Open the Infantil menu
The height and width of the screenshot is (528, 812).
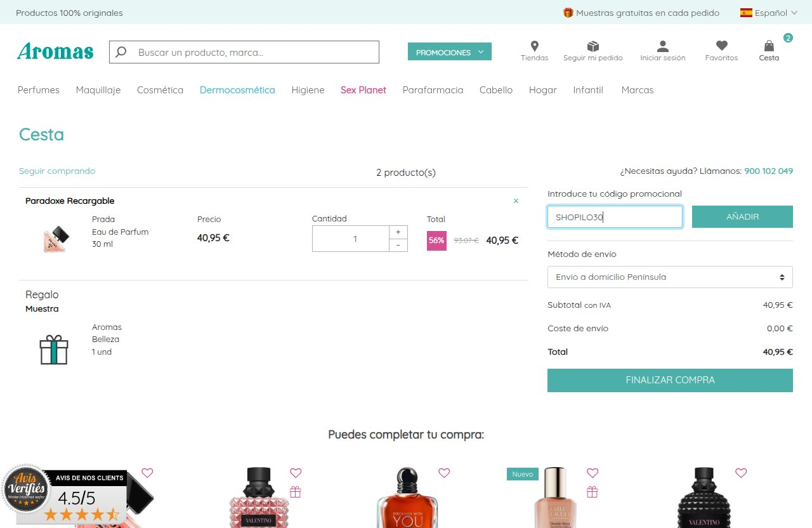click(588, 90)
